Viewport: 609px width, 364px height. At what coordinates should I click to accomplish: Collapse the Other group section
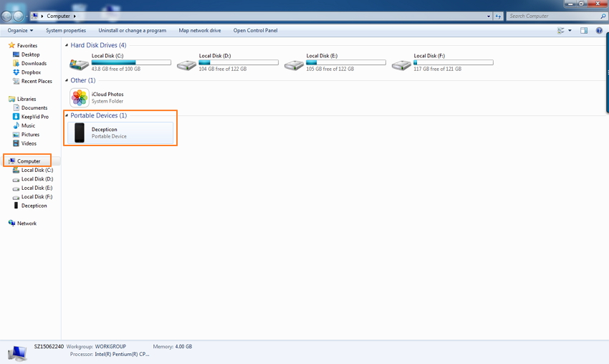pos(67,81)
